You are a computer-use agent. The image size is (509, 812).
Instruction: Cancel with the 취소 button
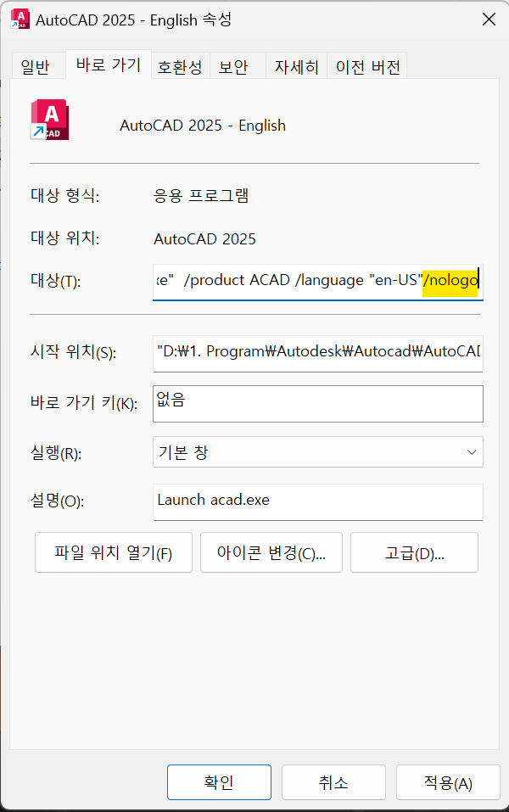pos(333,782)
